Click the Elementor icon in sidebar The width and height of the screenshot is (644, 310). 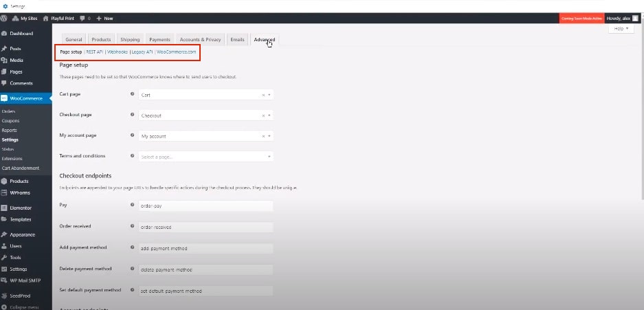(5, 208)
